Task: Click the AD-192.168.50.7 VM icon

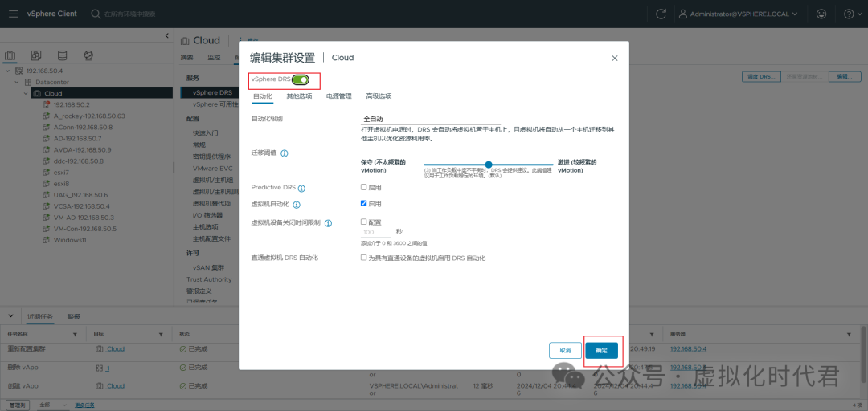Action: coord(47,138)
